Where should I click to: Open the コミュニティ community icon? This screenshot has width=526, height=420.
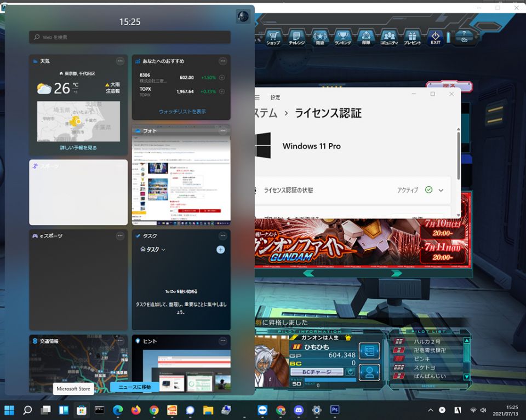pyautogui.click(x=388, y=37)
